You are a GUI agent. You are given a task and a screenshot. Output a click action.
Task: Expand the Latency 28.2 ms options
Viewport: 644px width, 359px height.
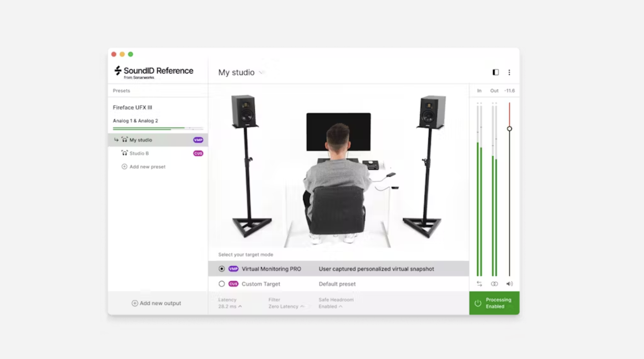point(230,306)
